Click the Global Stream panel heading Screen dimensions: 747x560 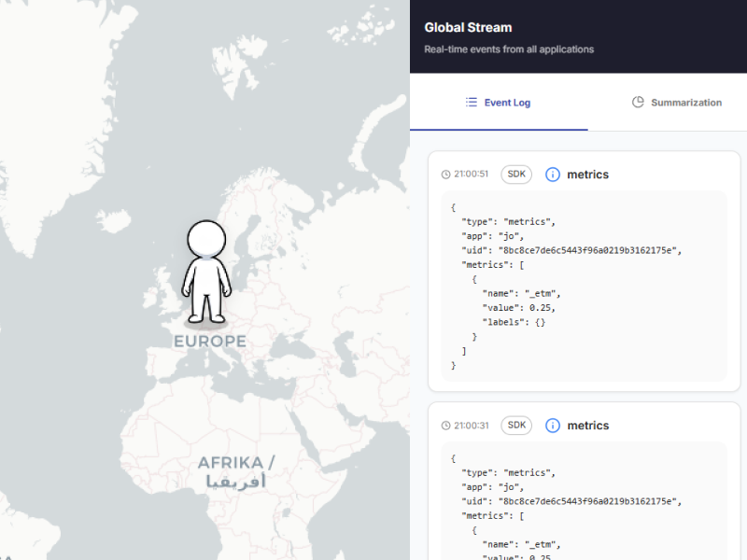point(468,28)
